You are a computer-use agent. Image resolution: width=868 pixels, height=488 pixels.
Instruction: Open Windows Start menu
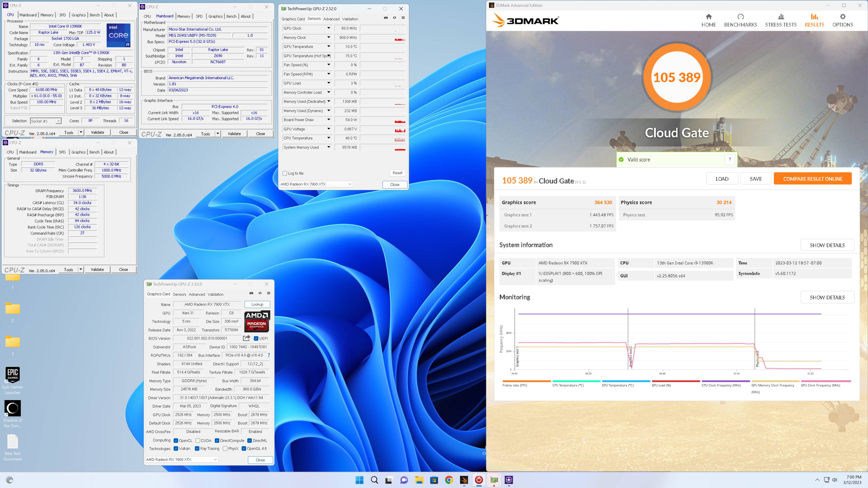(360, 480)
